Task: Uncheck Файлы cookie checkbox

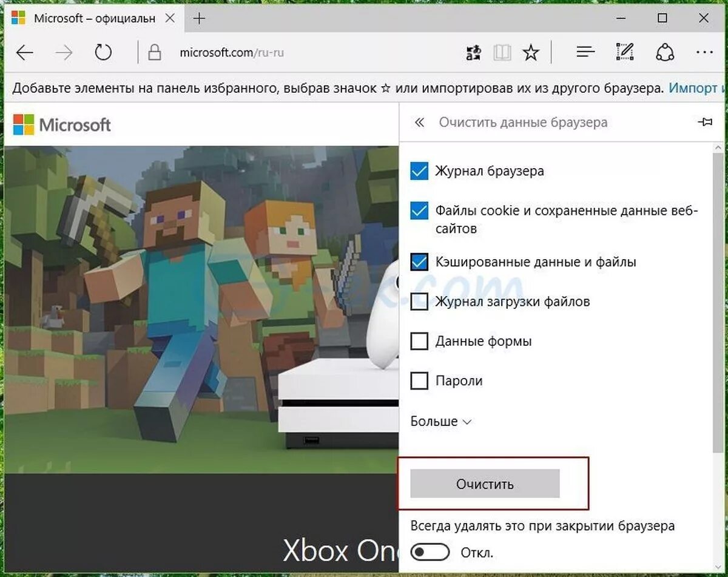Action: [x=419, y=211]
